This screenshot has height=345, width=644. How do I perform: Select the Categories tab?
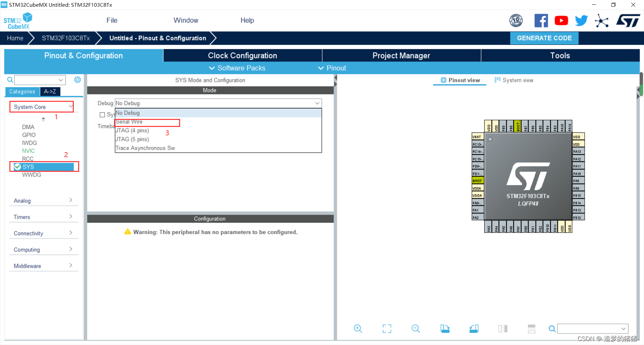coord(22,91)
